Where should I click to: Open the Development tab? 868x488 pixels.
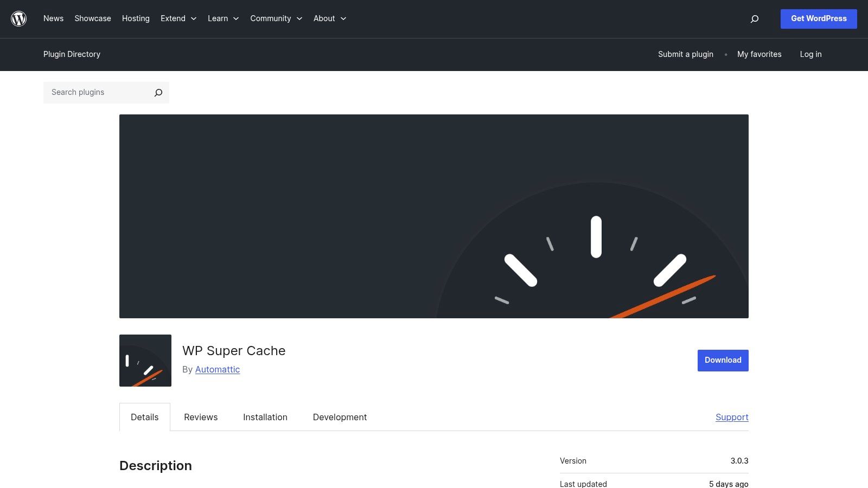point(340,417)
